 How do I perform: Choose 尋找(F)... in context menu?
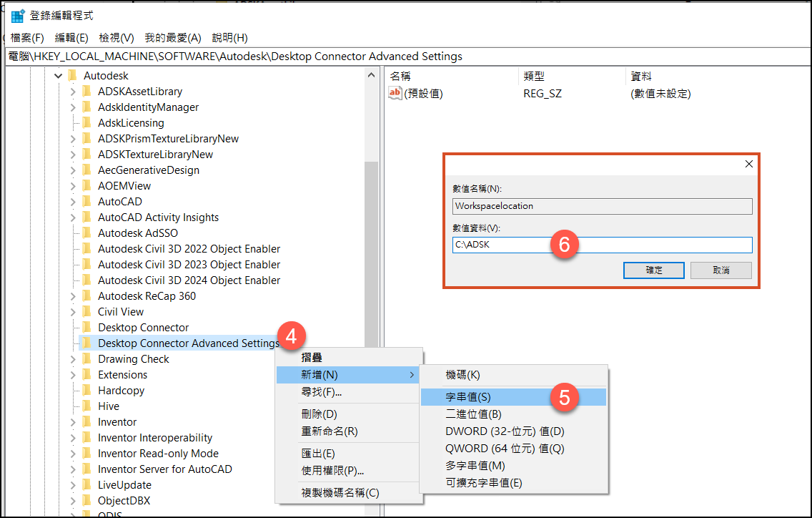(x=349, y=392)
